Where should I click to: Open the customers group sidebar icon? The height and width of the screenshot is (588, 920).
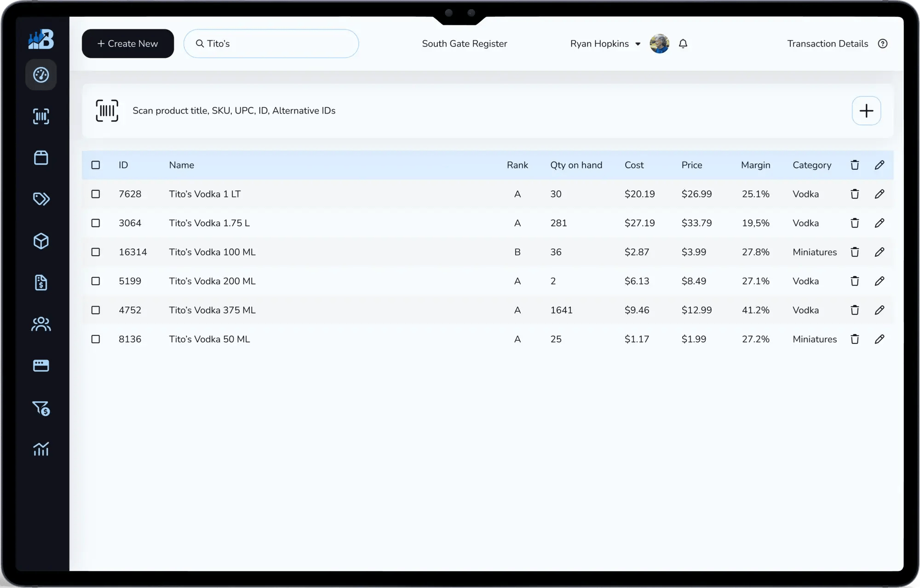41,324
